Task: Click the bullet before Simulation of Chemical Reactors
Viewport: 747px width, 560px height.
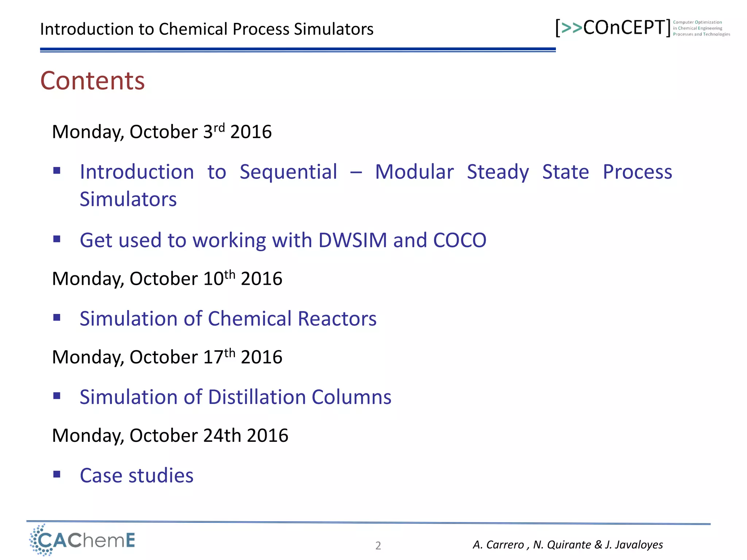Action: pyautogui.click(x=57, y=318)
